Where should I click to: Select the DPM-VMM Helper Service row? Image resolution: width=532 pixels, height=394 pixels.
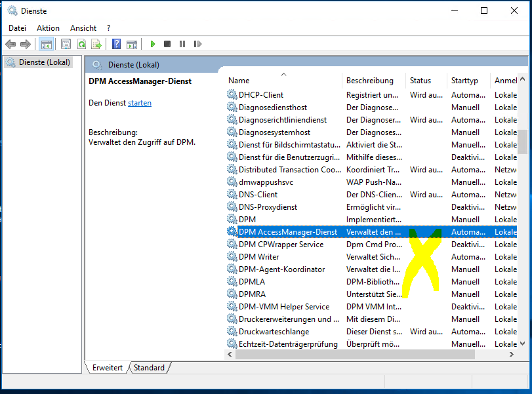tap(372, 307)
